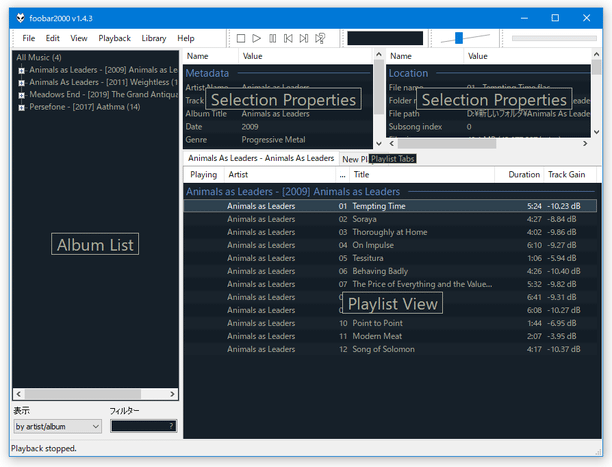Open the Help menu
The width and height of the screenshot is (612, 467).
186,38
